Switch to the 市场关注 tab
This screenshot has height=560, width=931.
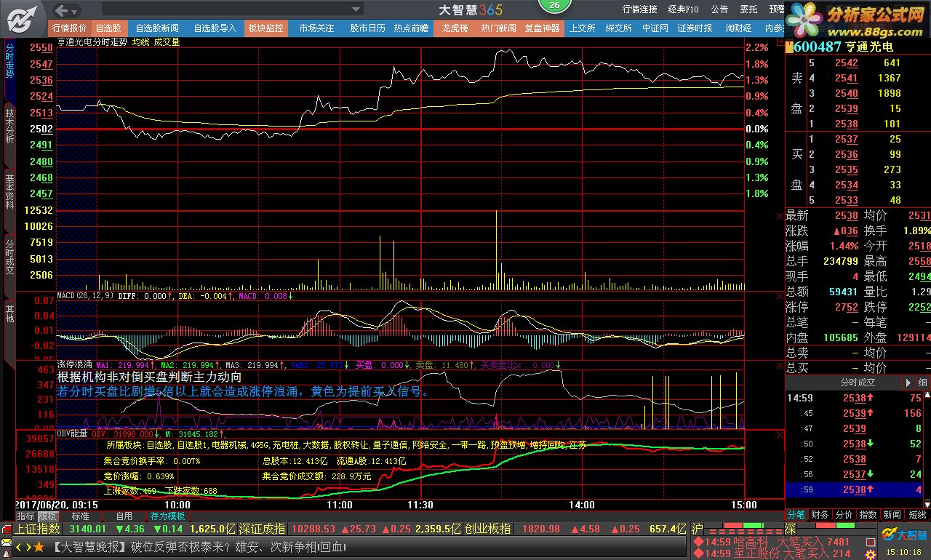[316, 28]
